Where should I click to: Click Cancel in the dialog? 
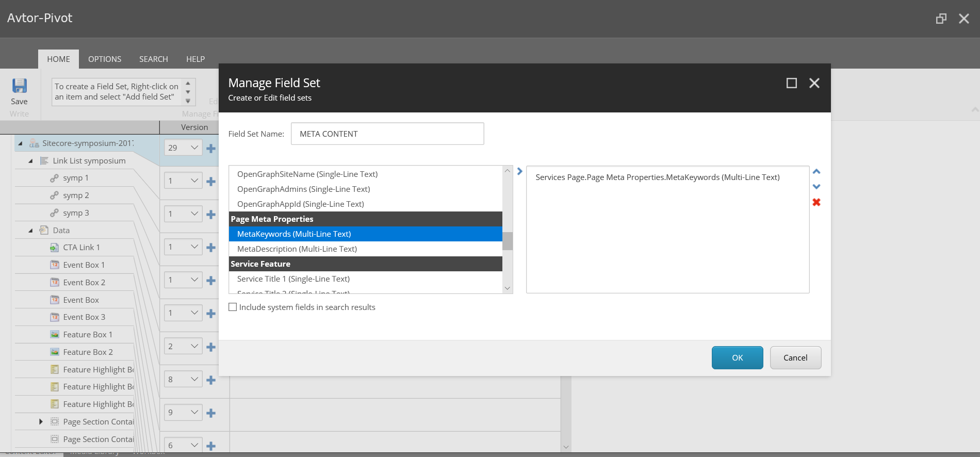tap(795, 358)
